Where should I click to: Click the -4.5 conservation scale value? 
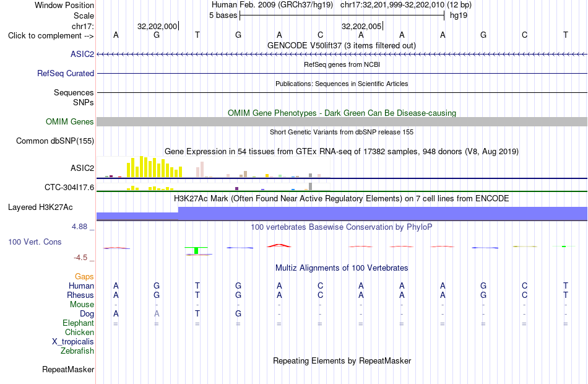(80, 258)
